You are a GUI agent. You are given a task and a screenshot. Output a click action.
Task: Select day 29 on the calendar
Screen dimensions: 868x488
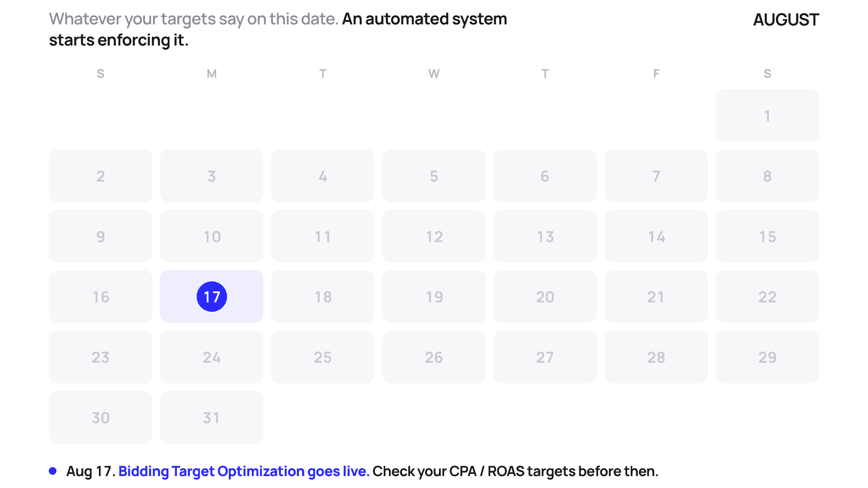pyautogui.click(x=767, y=357)
